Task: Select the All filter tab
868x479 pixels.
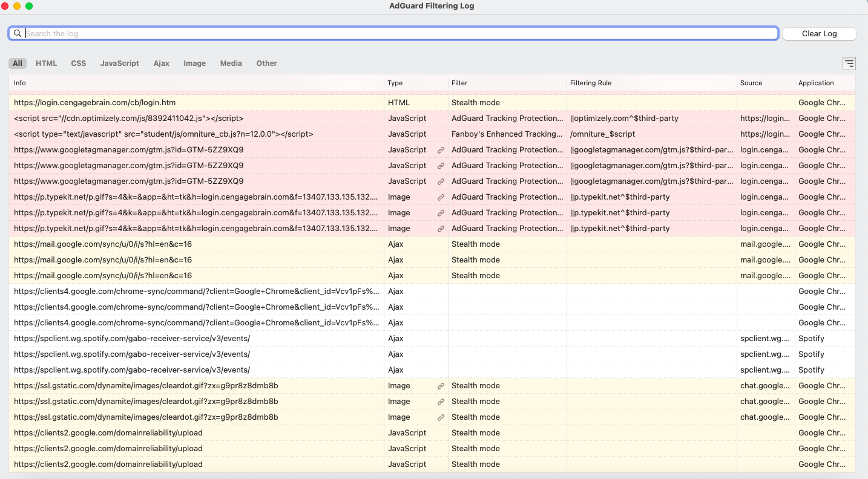Action: point(17,63)
